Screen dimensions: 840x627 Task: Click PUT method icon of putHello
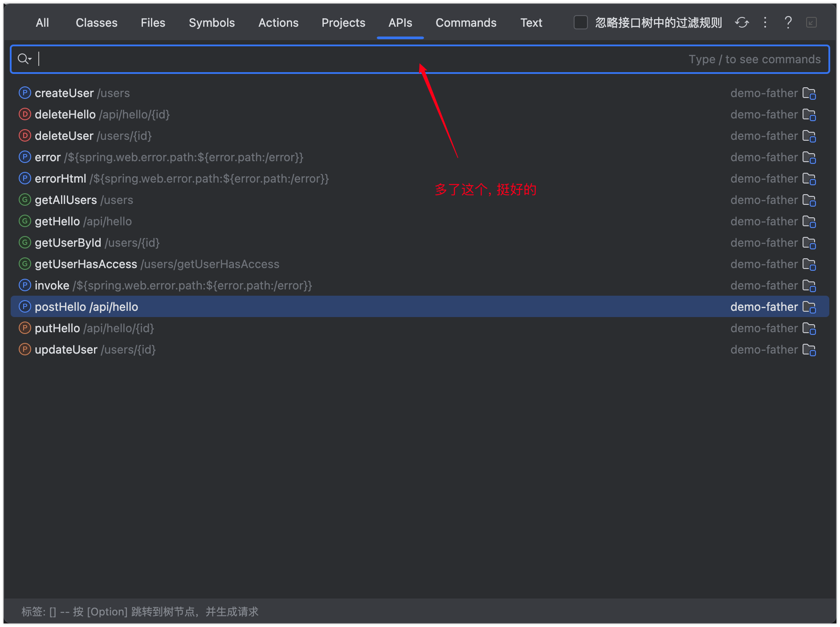25,328
